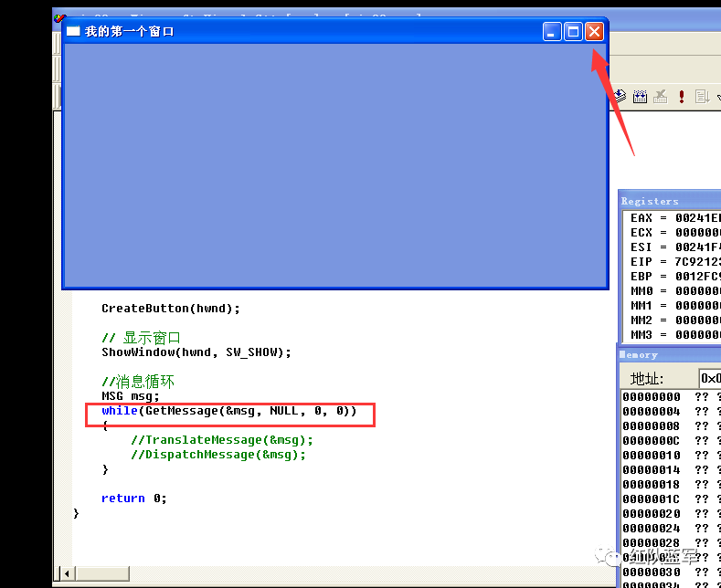The width and height of the screenshot is (721, 588).
Task: Click memory address row 00000028
Action: click(672, 543)
